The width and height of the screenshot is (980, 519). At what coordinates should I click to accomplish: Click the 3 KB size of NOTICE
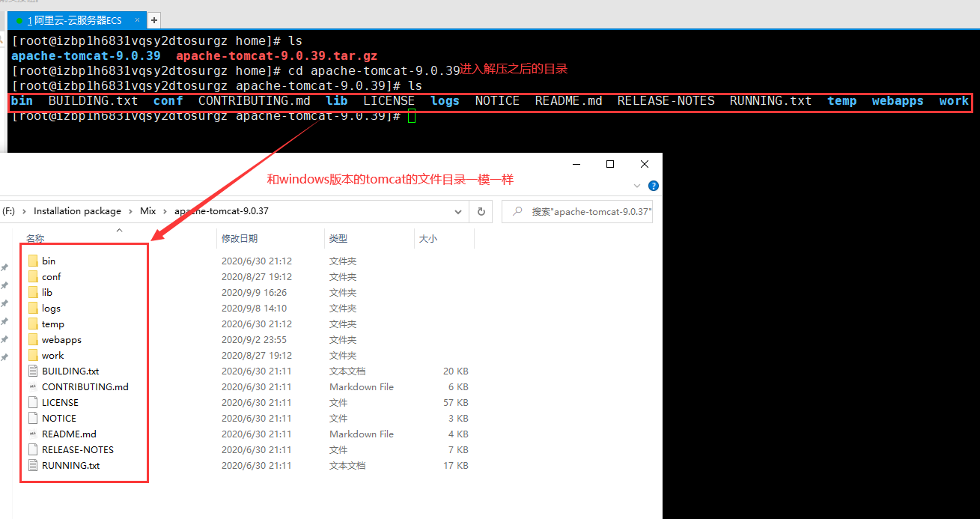pyautogui.click(x=458, y=418)
